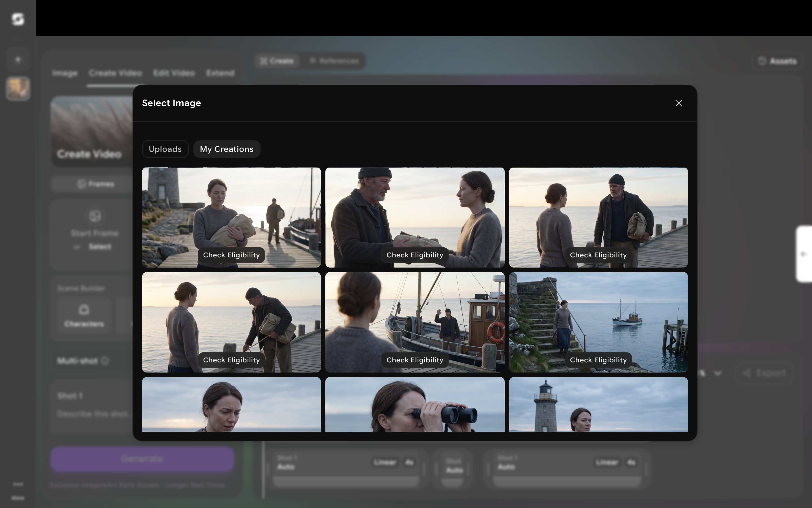
Task: Open Linear dropdown on the last timeline shot
Action: 607,463
